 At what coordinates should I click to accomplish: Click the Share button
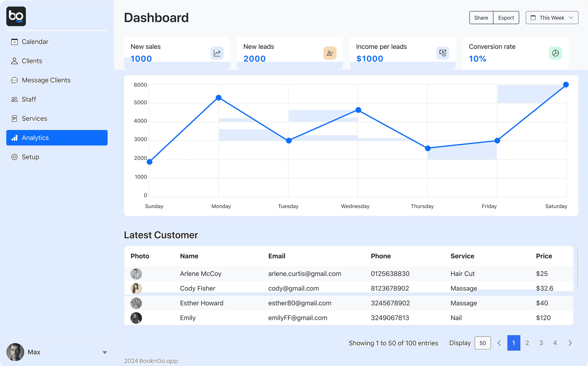pos(481,17)
